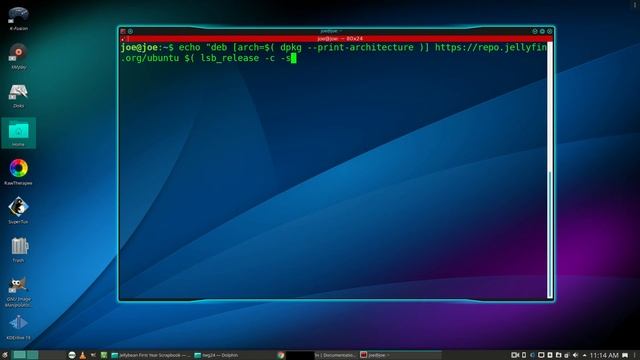Click the terminal window menu icon in titlebar
Viewport: 640px width, 360px height.
[x=123, y=31]
